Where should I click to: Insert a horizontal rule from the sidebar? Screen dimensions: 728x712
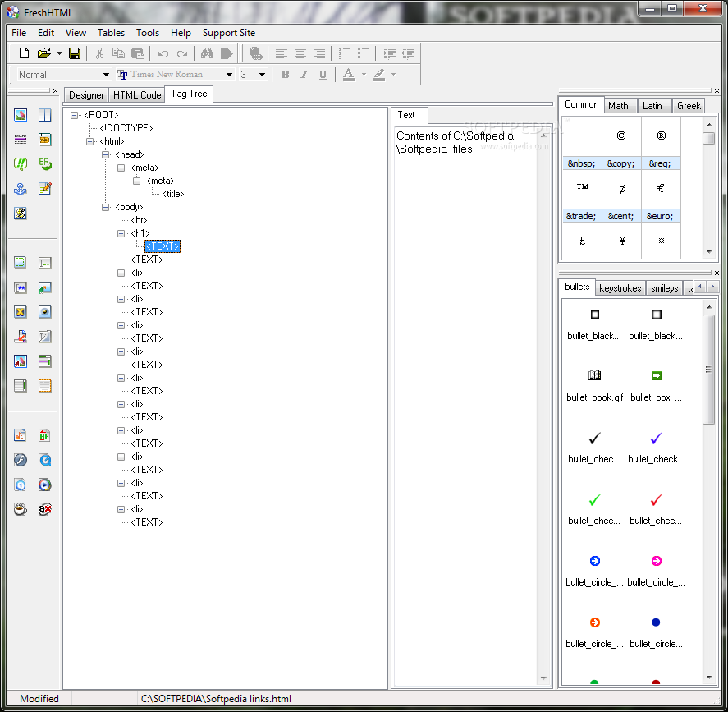click(21, 140)
